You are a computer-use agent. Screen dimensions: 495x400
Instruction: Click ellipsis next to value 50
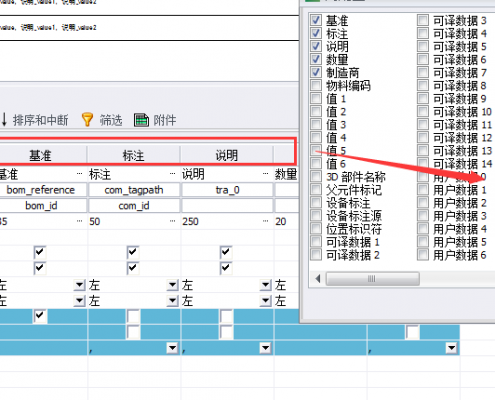click(172, 221)
